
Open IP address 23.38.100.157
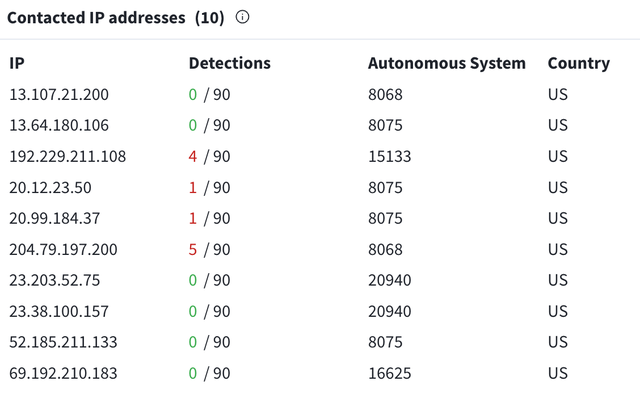coord(59,311)
